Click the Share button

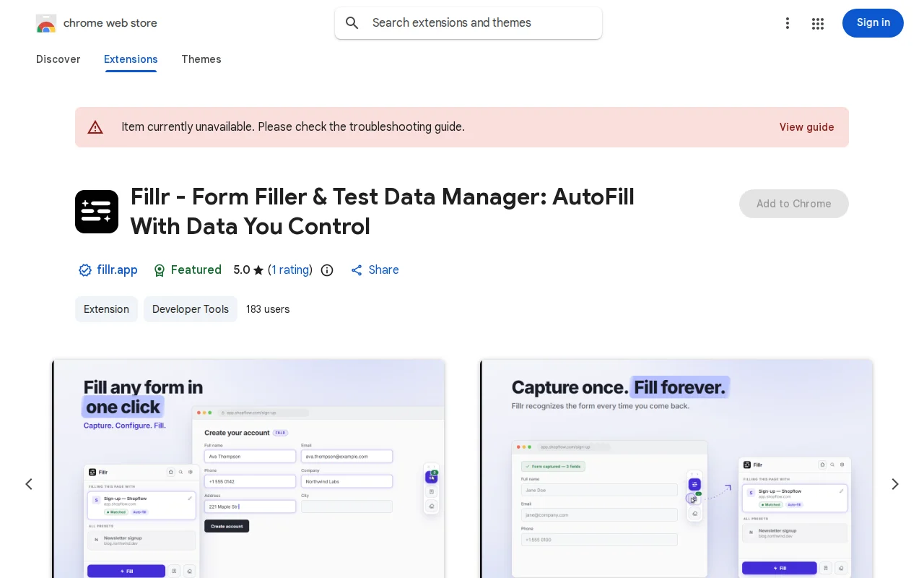point(375,270)
